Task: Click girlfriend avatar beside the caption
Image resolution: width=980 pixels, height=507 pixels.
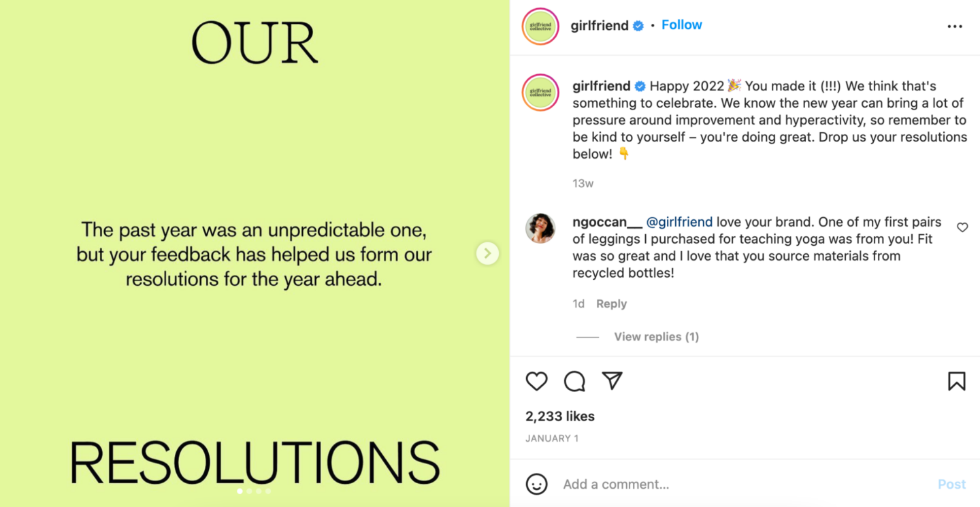Action: (540, 93)
